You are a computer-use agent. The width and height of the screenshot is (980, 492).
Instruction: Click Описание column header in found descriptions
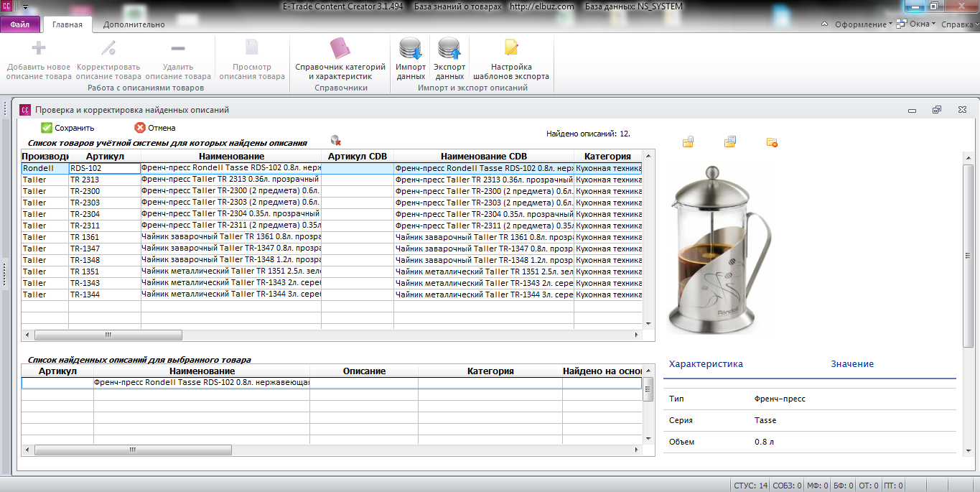(364, 371)
